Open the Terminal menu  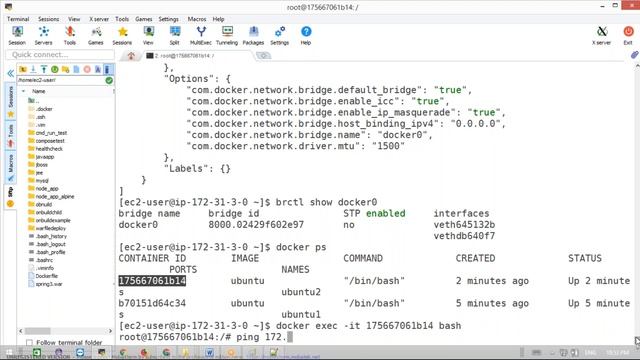[x=18, y=19]
